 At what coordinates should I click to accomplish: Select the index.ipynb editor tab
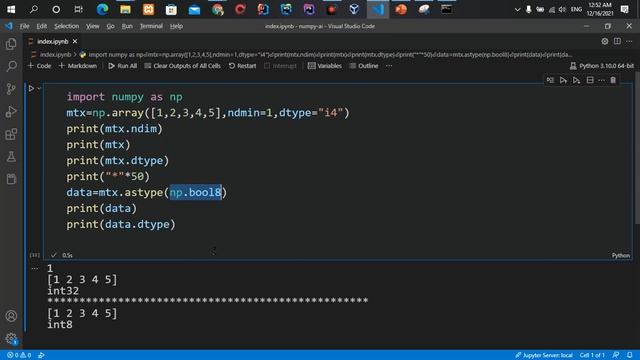52,41
